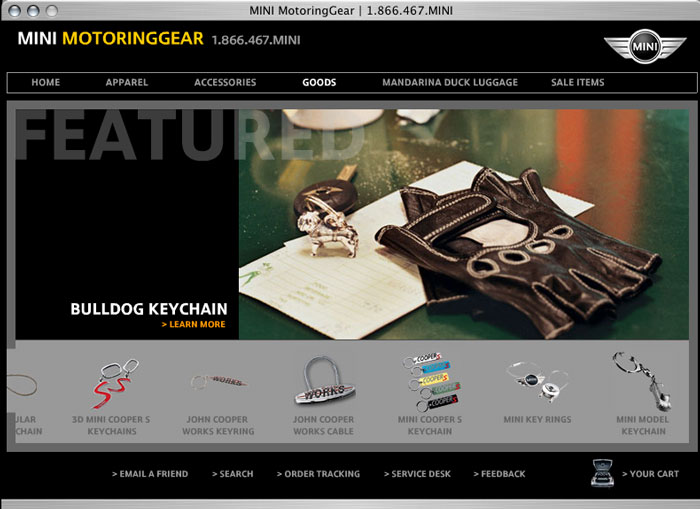Click the MINI COOPER S KEYCHAIN label
Screen dimensions: 700x509
430,426
